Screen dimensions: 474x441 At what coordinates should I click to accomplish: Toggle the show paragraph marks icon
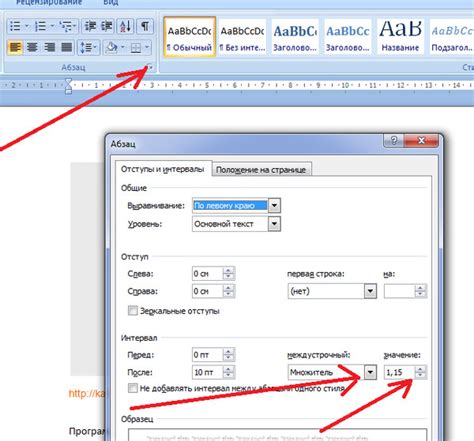pyautogui.click(x=145, y=26)
